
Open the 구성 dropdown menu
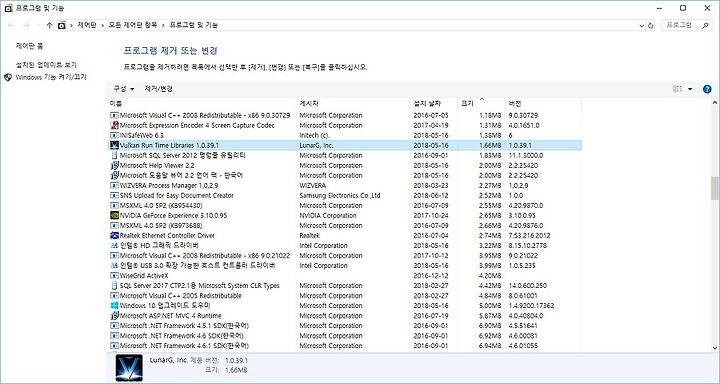click(124, 89)
